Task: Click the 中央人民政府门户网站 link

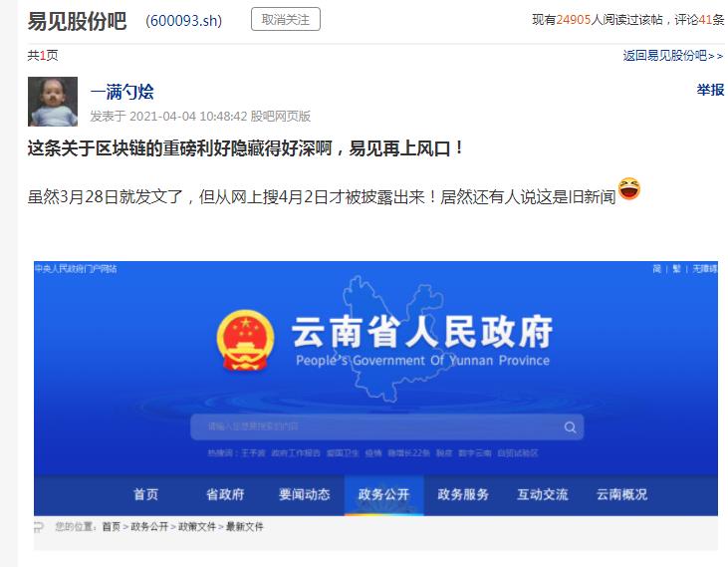Action: (x=76, y=268)
